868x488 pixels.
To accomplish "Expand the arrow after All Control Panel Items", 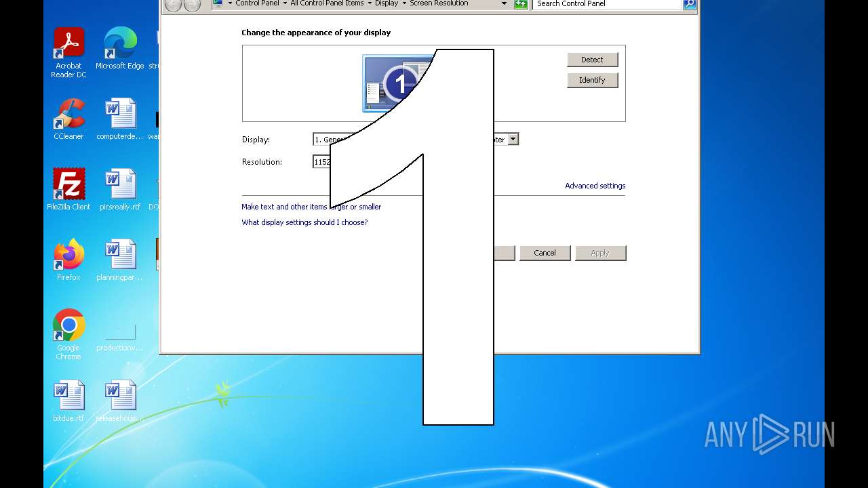I will [370, 3].
